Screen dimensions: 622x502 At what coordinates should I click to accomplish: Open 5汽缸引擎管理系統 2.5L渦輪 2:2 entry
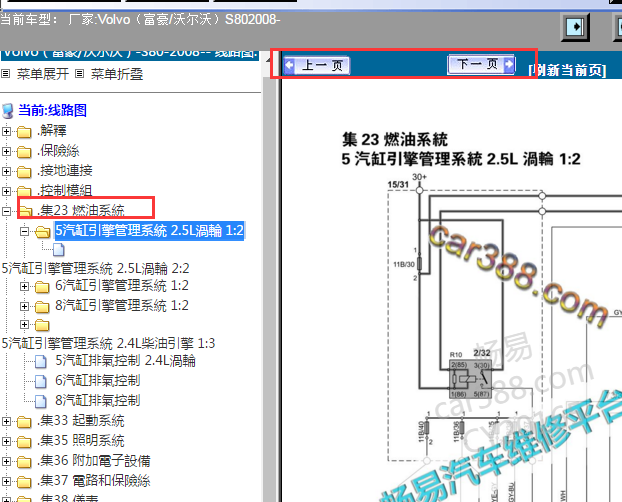click(96, 269)
